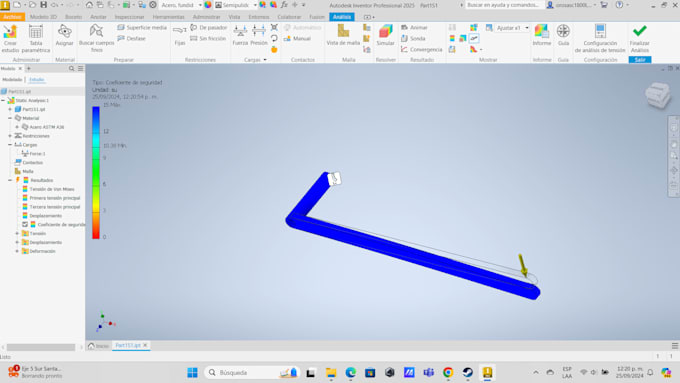This screenshot has width=680, height=383.
Task: Open the Windows Start button
Action: [x=193, y=372]
